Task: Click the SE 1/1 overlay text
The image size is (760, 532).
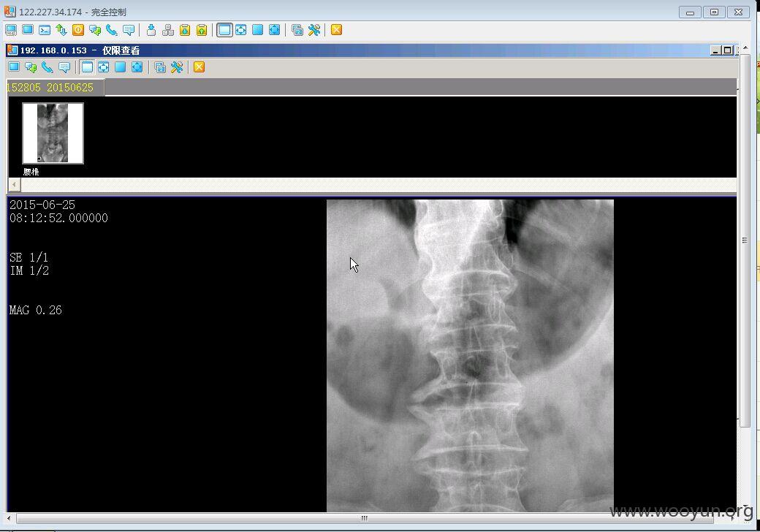Action: coord(28,257)
